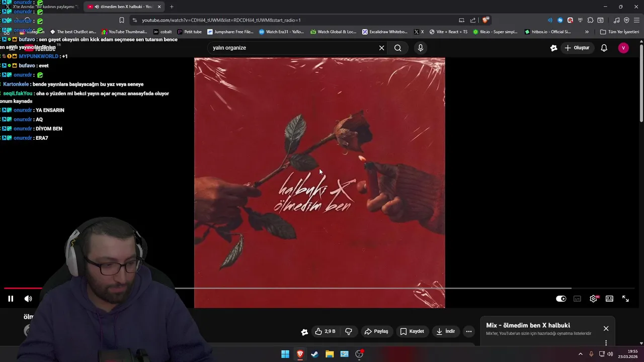
Task: Click the YouTube search magnifier button
Action: 397,48
